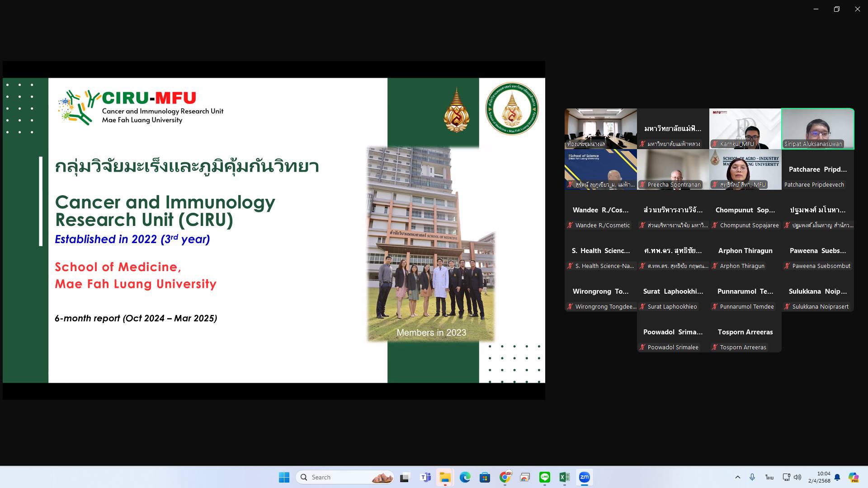The height and width of the screenshot is (488, 868).
Task: Select Patcharee Pripdeevech's participant tile
Action: (x=818, y=169)
